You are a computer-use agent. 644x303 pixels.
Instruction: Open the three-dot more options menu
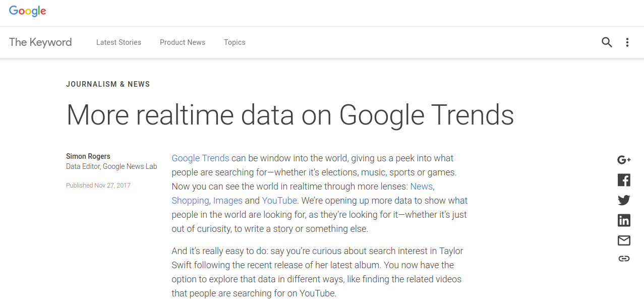click(x=627, y=42)
